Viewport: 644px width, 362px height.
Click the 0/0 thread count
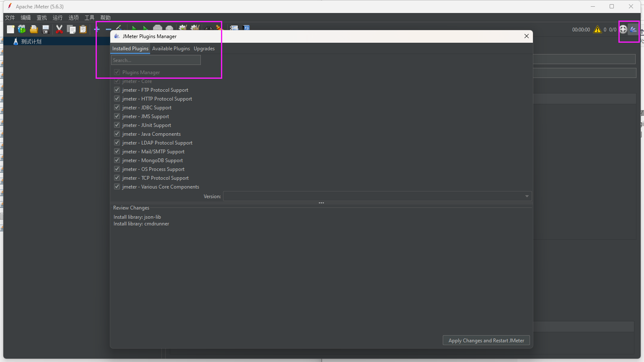coord(613,30)
